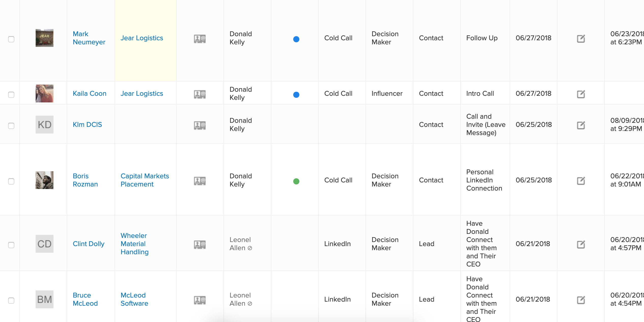
Task: Click edit note icon in Mark Neumeyer row
Action: [581, 39]
